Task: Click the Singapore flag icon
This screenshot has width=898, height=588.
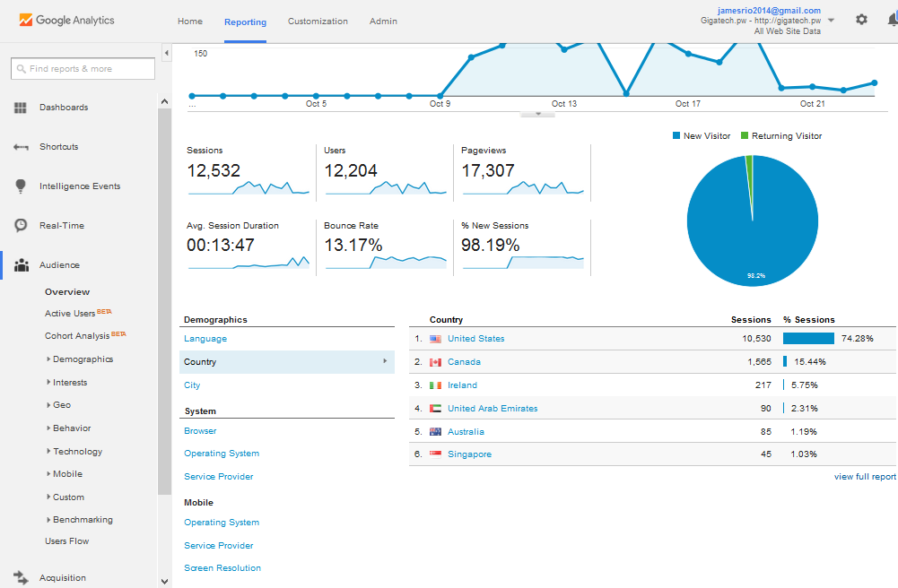Action: coord(435,454)
